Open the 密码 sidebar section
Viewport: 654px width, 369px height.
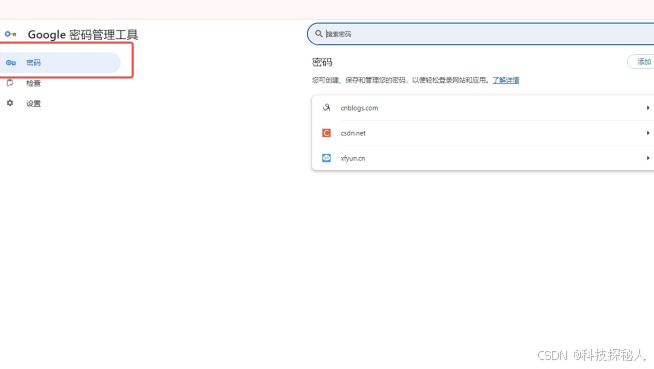pos(60,63)
